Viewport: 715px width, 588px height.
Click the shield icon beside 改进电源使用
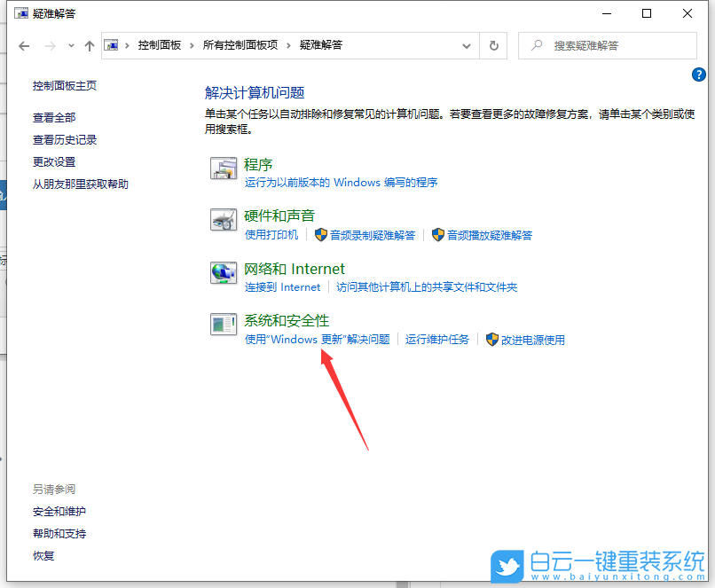click(x=492, y=339)
